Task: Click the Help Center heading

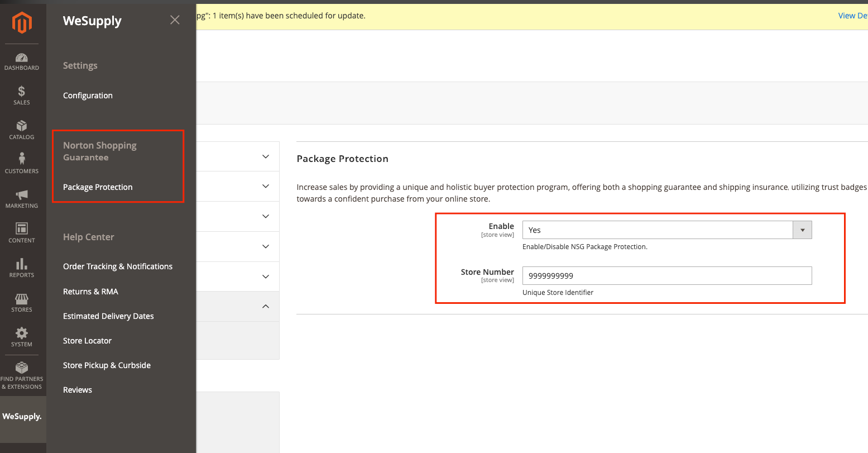Action: pyautogui.click(x=88, y=237)
